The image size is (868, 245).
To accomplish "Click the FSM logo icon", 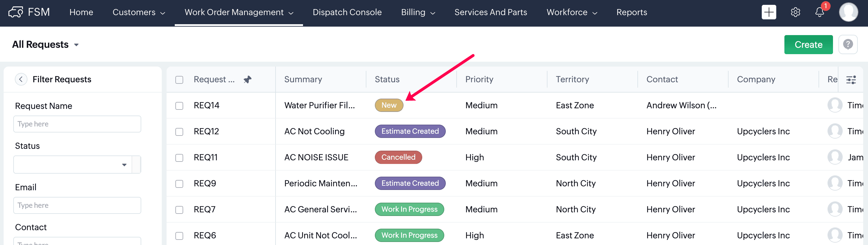I will [x=15, y=12].
